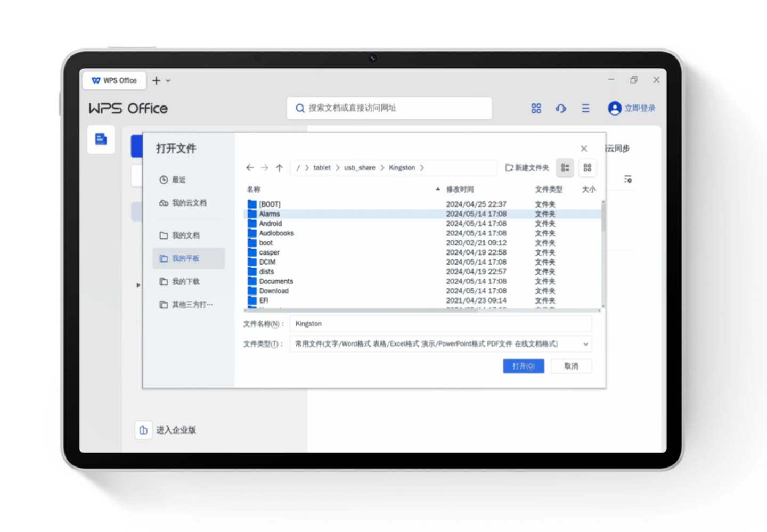Click the new folder button 新建文件夹
Viewport: 767px width, 532px height.
point(527,168)
